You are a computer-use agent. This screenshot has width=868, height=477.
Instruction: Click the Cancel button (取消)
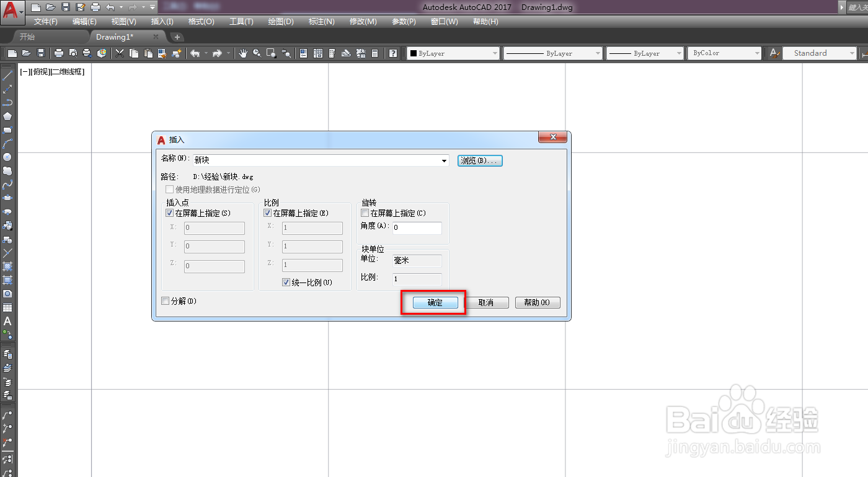tap(486, 302)
